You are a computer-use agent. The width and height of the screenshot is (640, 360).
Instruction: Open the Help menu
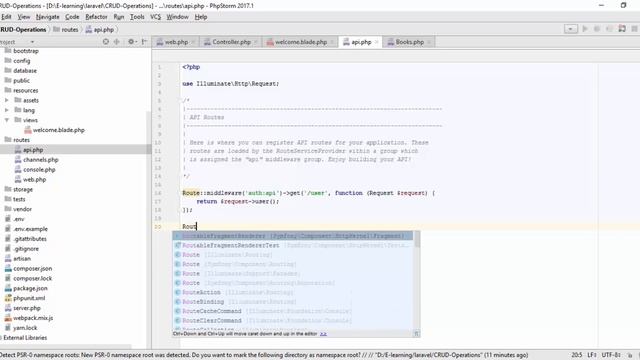(201, 17)
